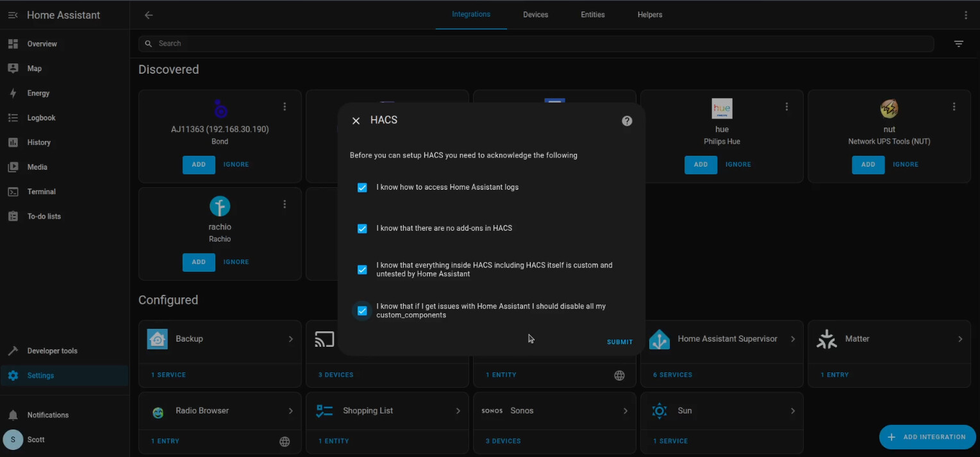Open Philips Hue card options menu
Viewport: 980px width, 457px height.
(786, 107)
